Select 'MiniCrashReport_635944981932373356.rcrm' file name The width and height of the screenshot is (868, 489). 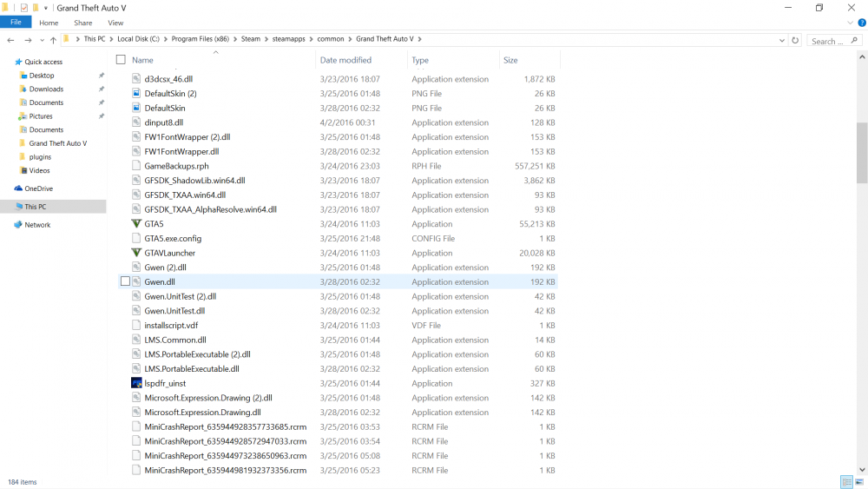[x=226, y=470]
